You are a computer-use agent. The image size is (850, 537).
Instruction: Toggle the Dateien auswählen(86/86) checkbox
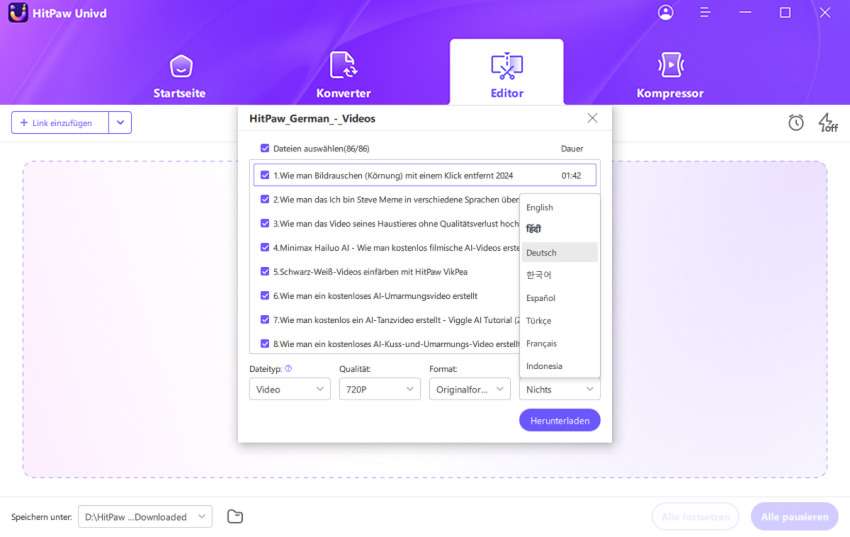(265, 148)
